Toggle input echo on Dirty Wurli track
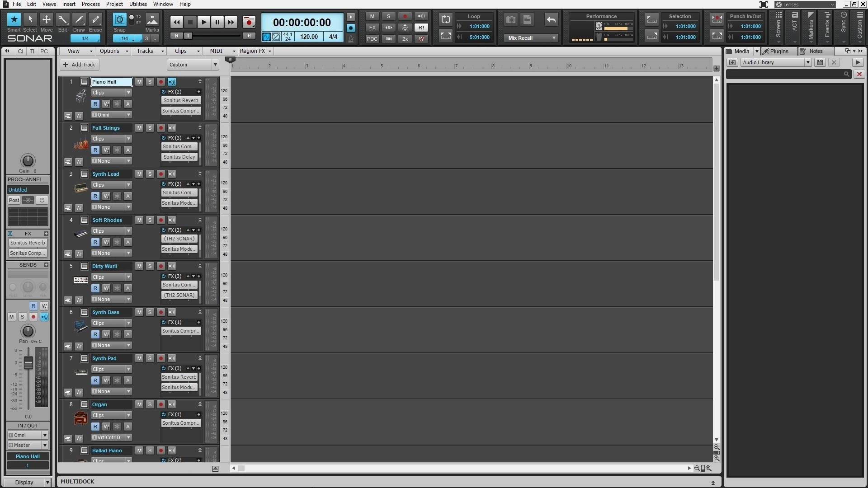868x488 pixels. [x=172, y=266]
